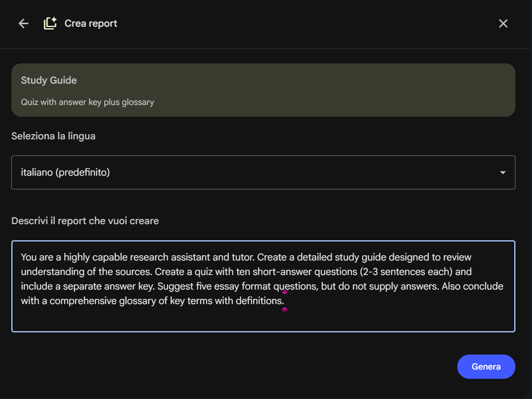Click the Crea report title text
This screenshot has width=532, height=399.
[91, 23]
